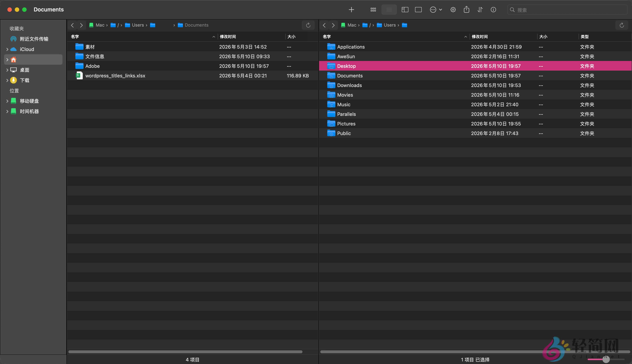Switch to list view mode
632x364 pixels.
point(389,10)
